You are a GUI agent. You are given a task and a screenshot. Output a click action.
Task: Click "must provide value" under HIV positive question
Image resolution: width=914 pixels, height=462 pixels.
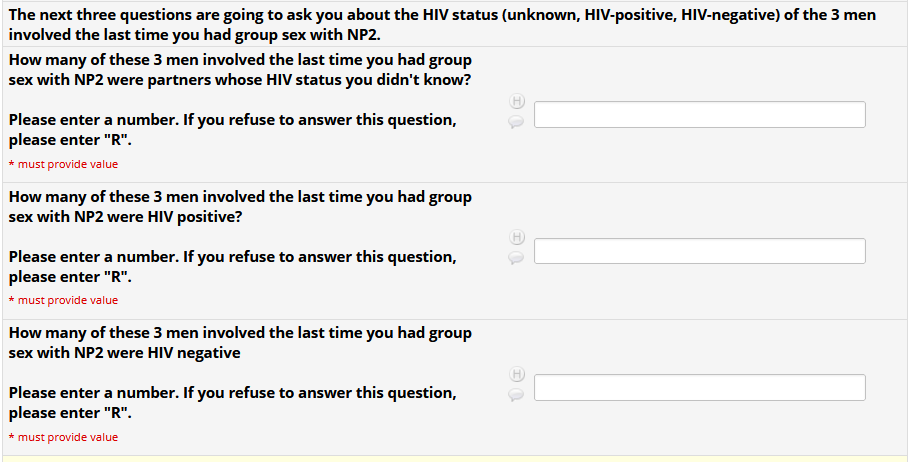tap(67, 300)
